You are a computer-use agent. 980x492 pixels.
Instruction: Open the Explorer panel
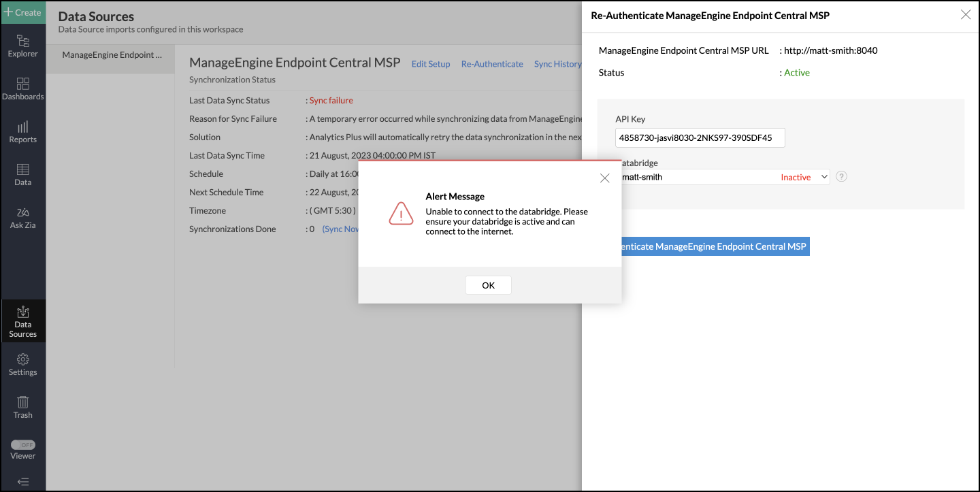point(23,46)
